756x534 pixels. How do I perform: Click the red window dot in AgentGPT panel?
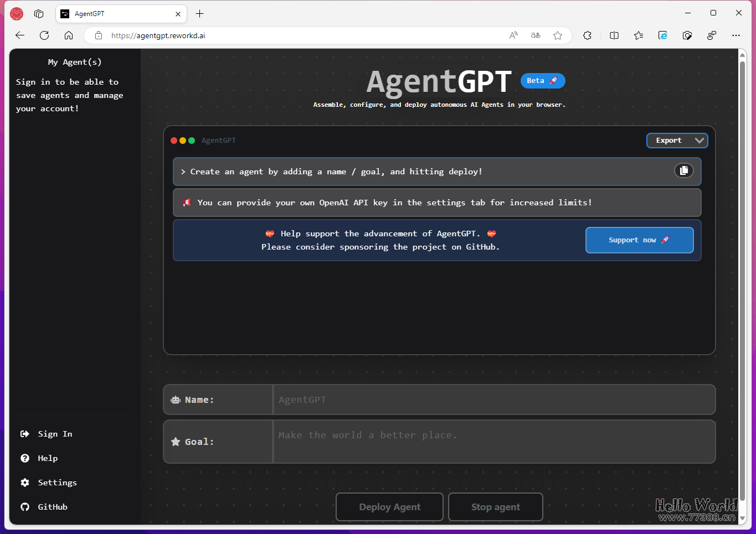pos(174,141)
